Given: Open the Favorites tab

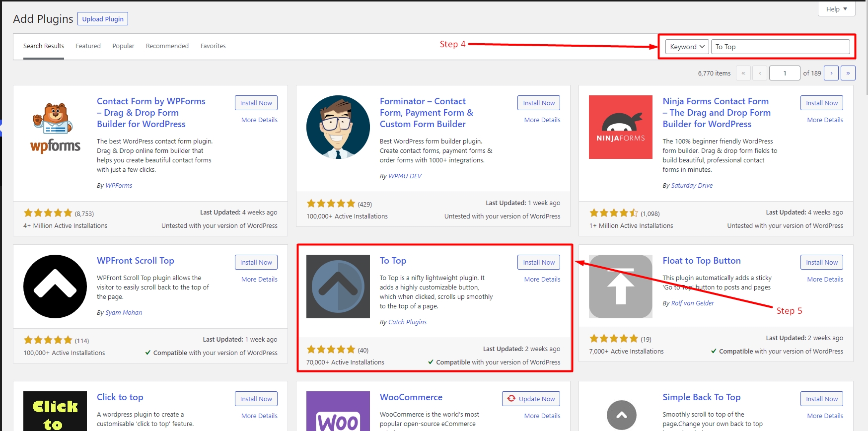Looking at the screenshot, I should tap(213, 46).
